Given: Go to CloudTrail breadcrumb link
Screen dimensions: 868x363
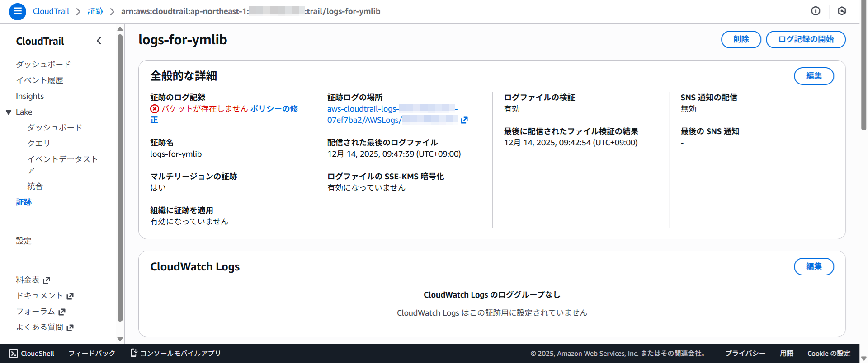Looking at the screenshot, I should point(51,11).
